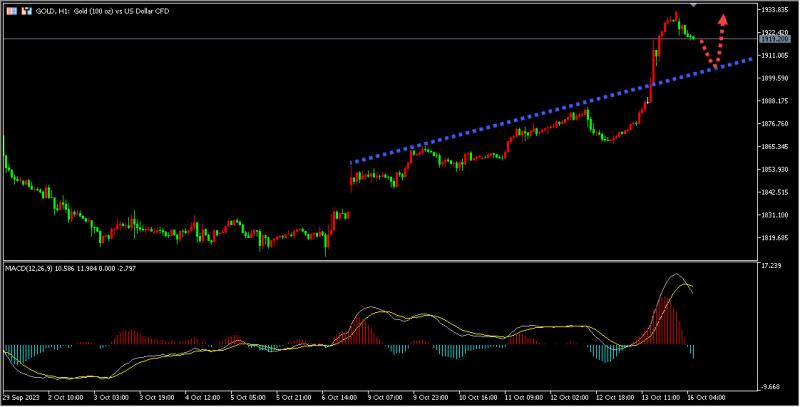Click the 1853.930 price scale label
The width and height of the screenshot is (800, 407).
(x=776, y=169)
